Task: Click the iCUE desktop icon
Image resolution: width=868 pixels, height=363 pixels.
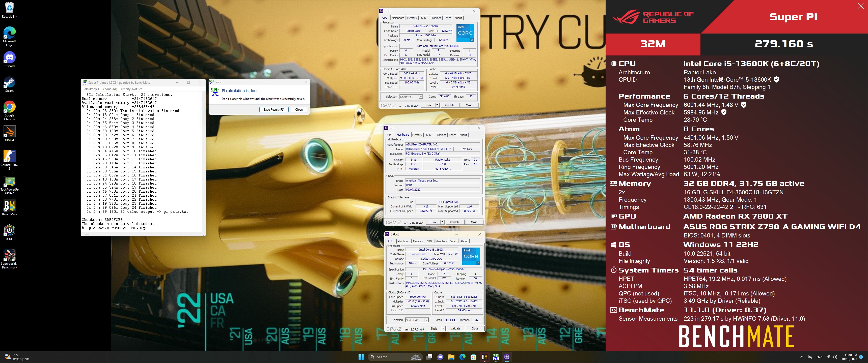Action: coord(9,232)
